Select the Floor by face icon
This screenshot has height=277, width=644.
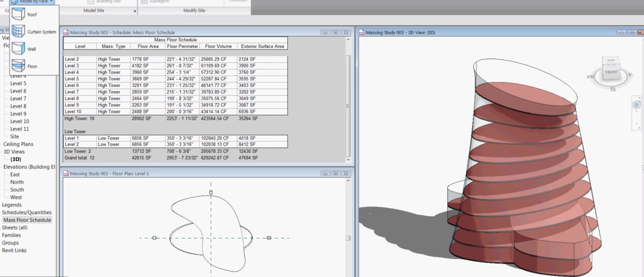point(18,66)
